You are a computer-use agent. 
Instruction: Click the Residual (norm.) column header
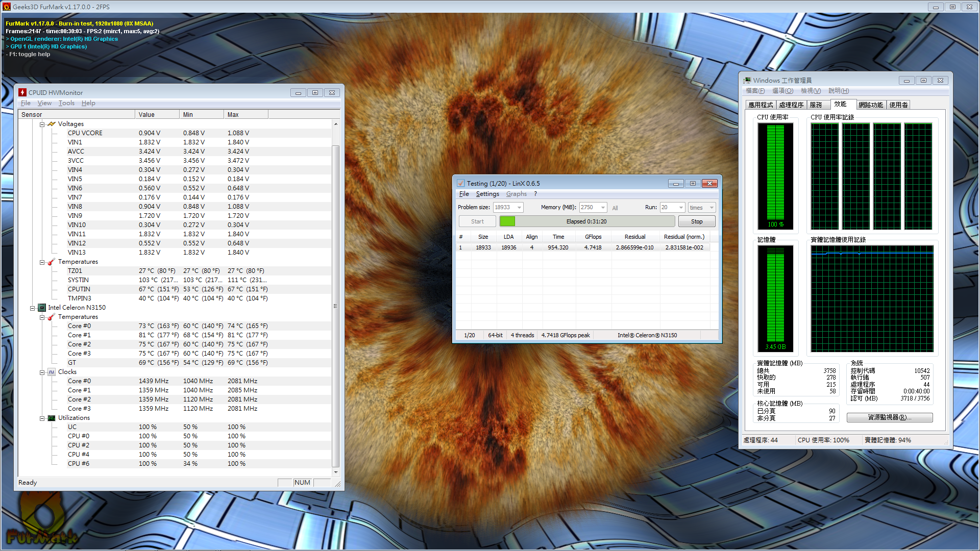coord(684,237)
